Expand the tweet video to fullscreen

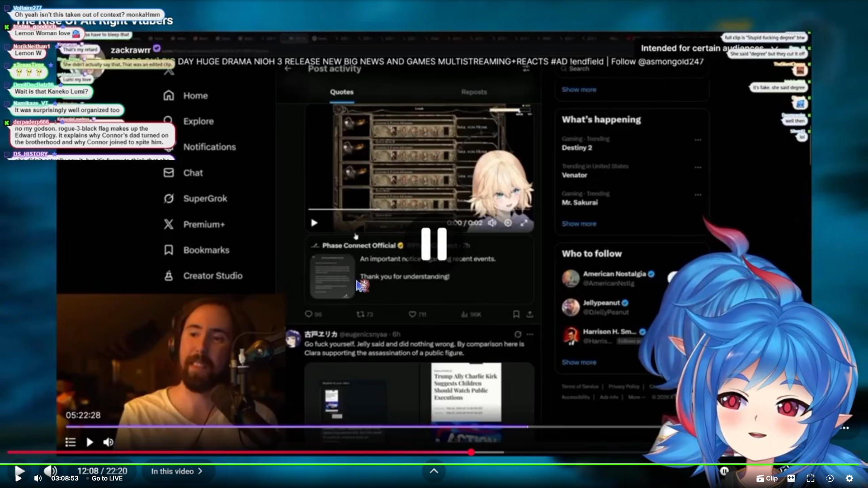tap(524, 223)
